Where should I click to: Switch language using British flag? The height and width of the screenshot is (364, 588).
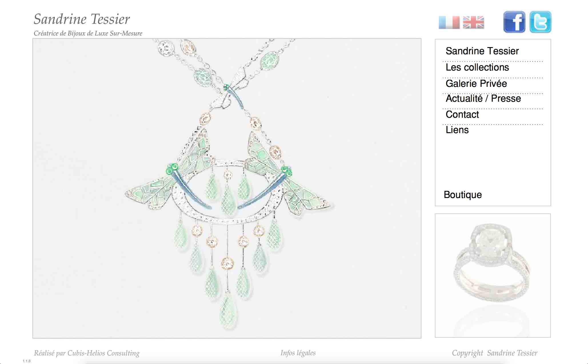473,22
